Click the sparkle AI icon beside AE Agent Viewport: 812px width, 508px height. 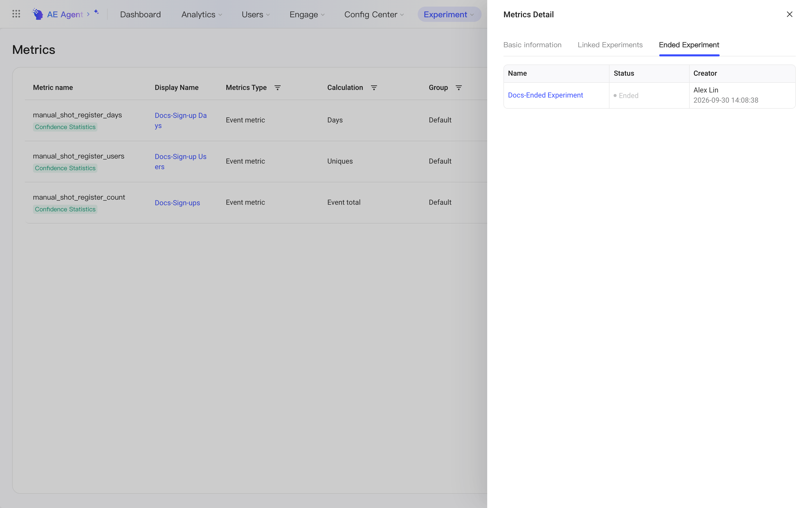96,12
